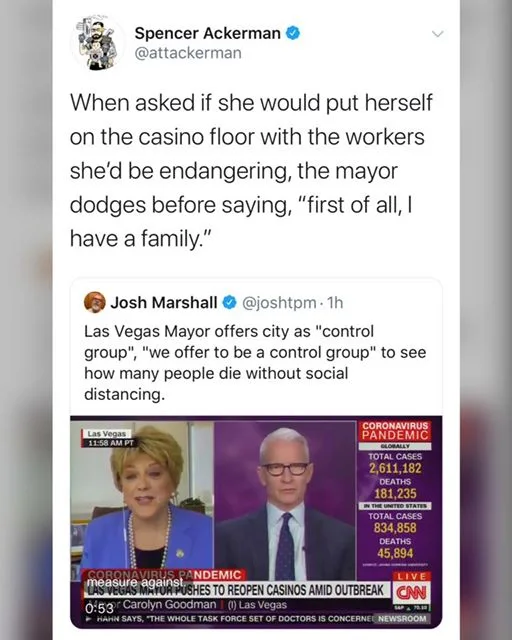Click Spencer Ackerman's blue verified badge
Image resolution: width=512 pixels, height=640 pixels.
pyautogui.click(x=292, y=33)
